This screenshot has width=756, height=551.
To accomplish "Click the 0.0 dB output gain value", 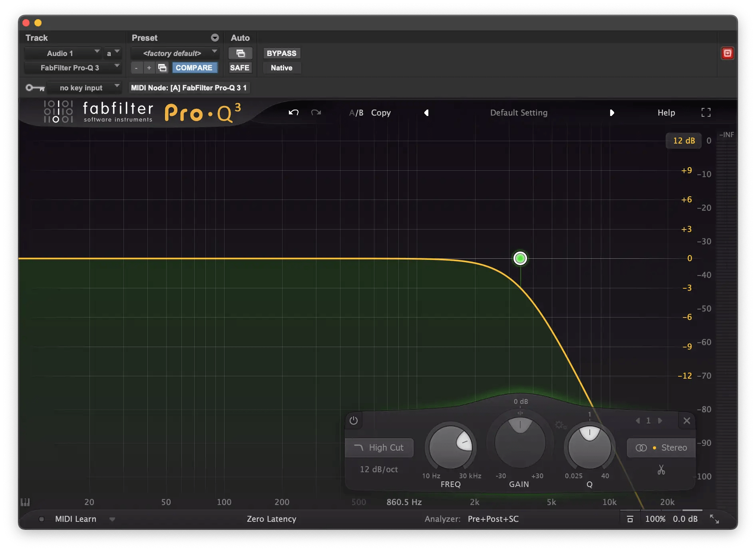I will point(685,519).
